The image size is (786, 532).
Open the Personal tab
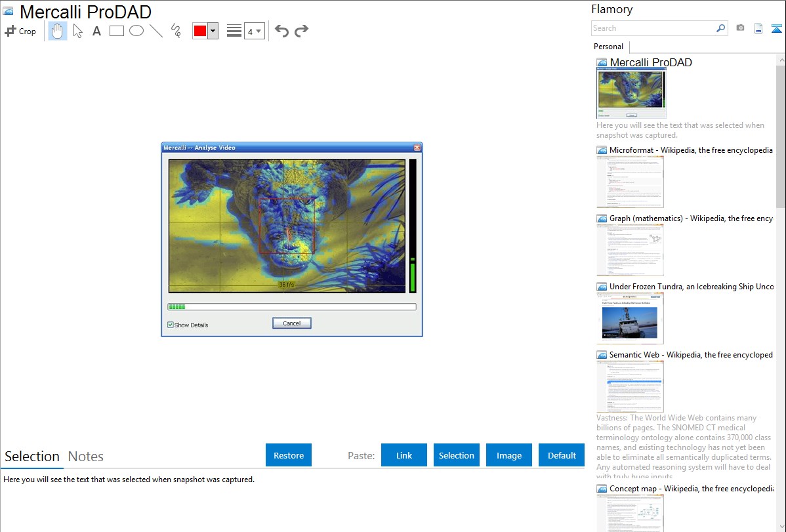(x=608, y=47)
